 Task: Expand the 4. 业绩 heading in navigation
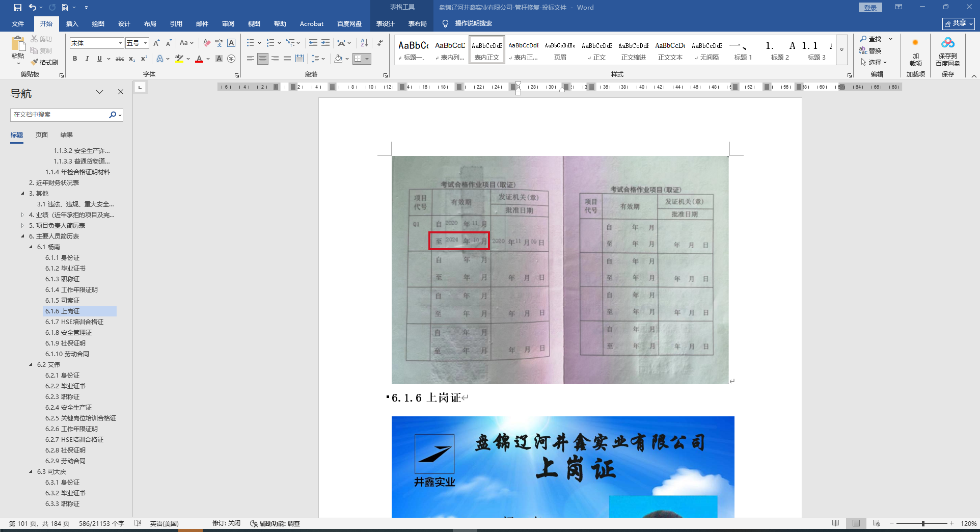pyautogui.click(x=22, y=215)
